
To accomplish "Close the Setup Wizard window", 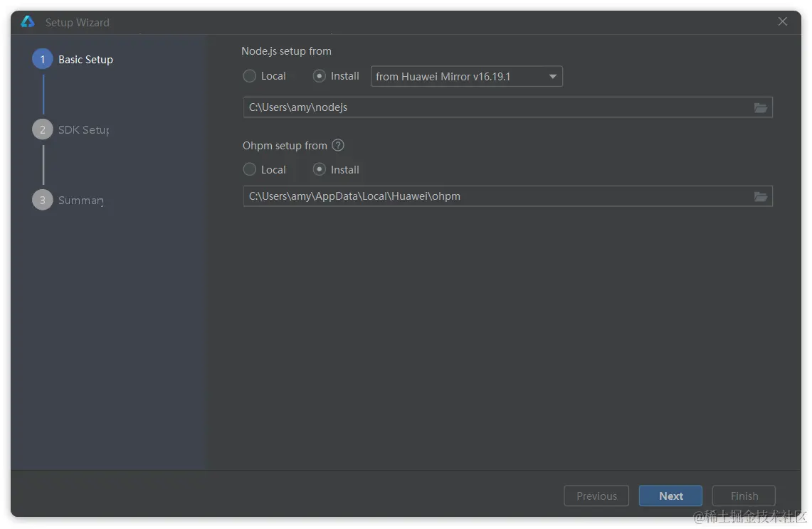I will [783, 21].
